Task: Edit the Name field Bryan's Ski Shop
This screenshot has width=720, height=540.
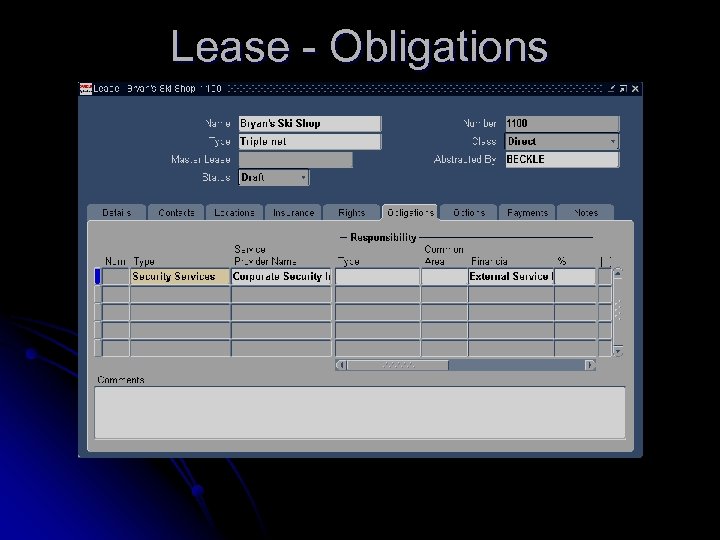Action: coord(309,124)
